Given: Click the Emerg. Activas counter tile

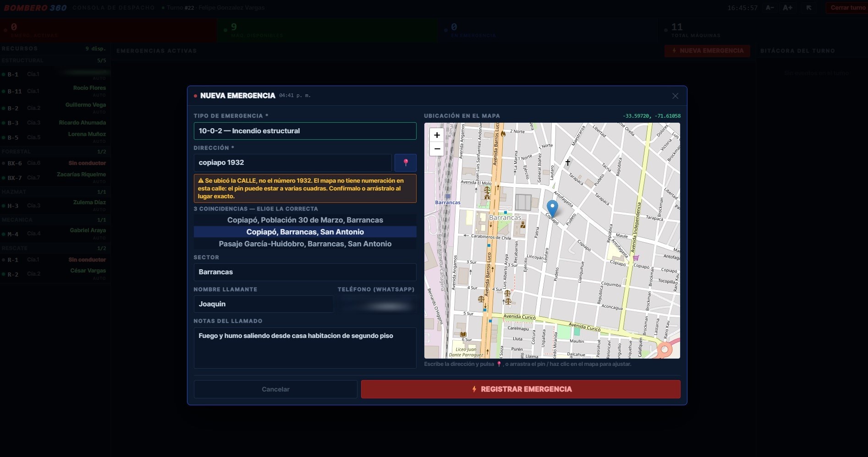Looking at the screenshot, I should click(108, 30).
